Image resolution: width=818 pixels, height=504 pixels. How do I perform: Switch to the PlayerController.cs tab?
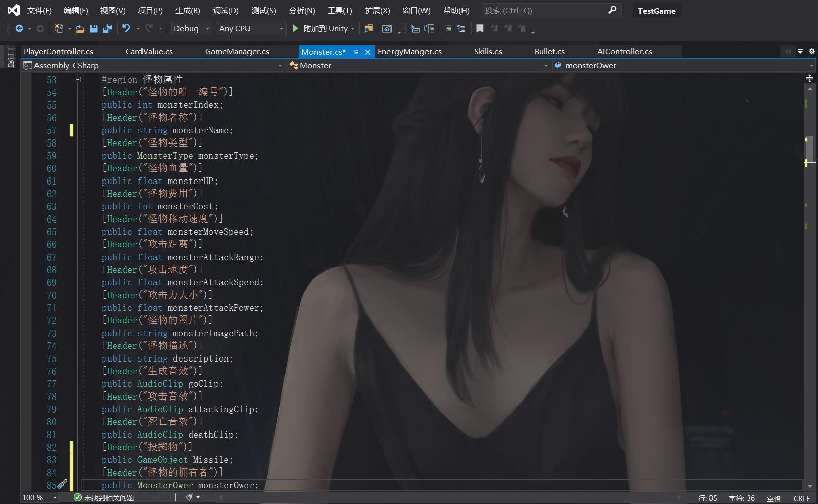pos(58,51)
